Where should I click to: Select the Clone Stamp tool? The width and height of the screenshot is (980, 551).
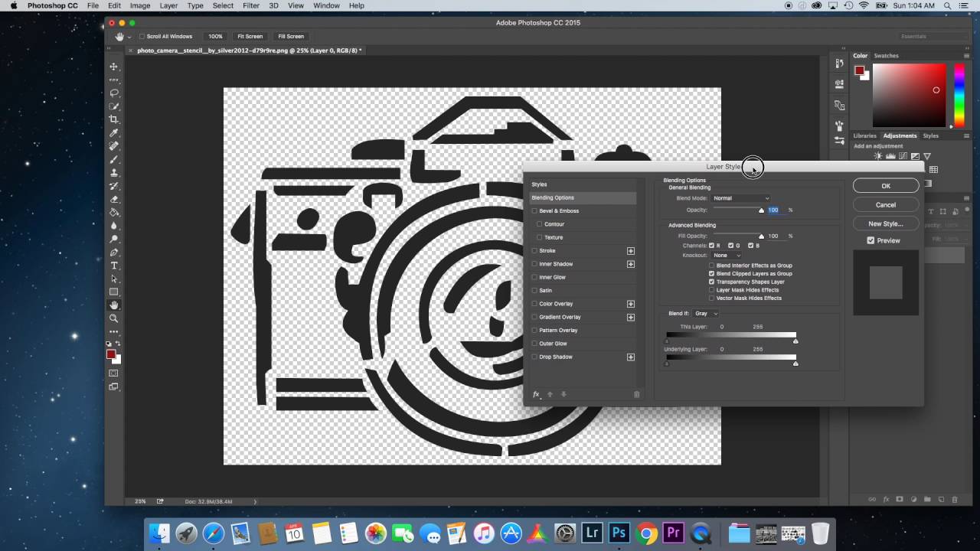(114, 173)
